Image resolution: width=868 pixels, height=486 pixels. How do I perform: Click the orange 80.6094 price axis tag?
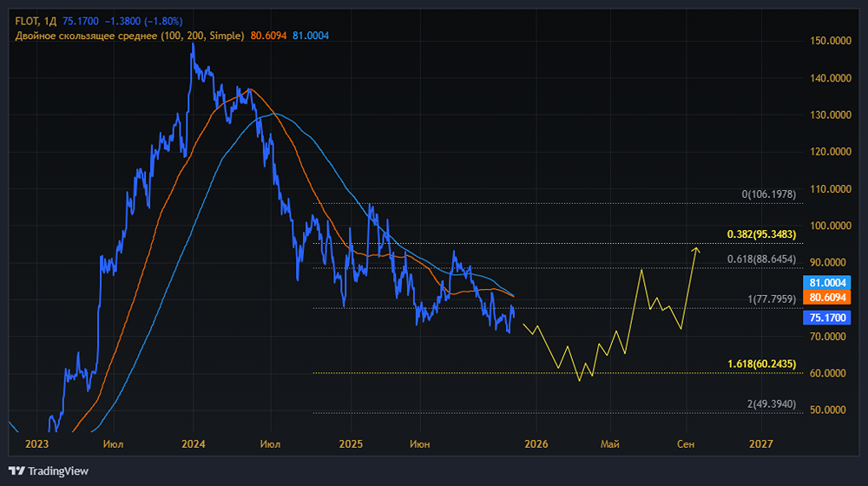(x=827, y=298)
